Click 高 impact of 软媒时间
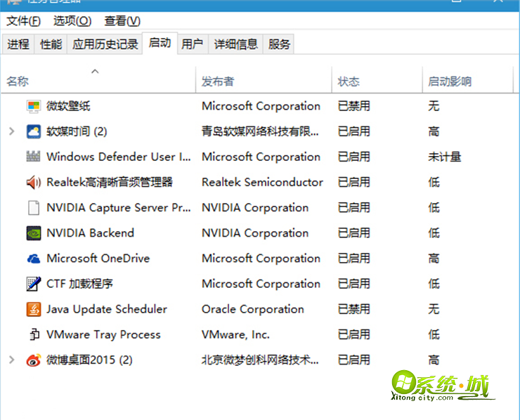 coord(434,131)
